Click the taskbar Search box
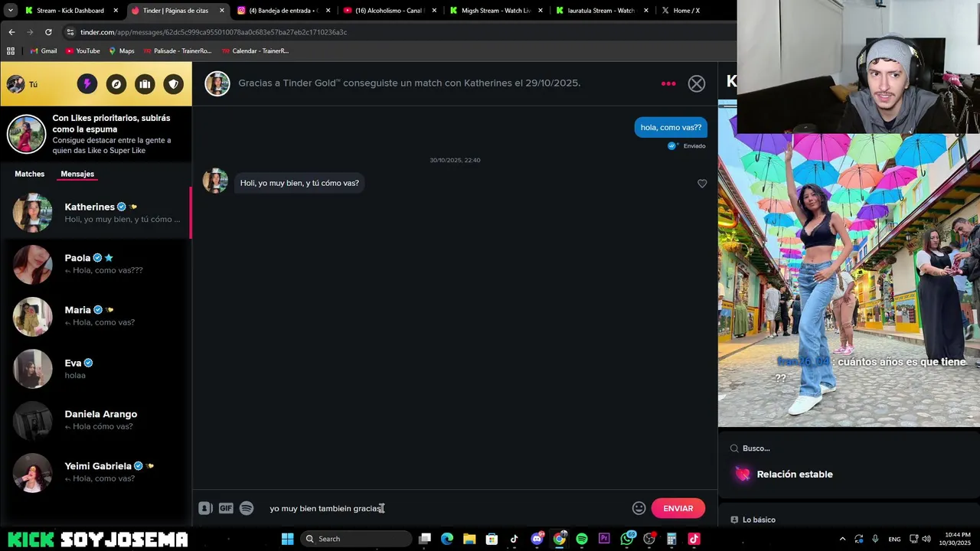 coord(355,539)
